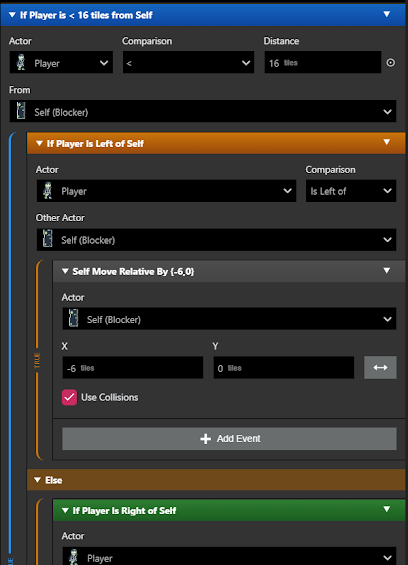Open menu arrow on the blue distance event header

pos(387,14)
